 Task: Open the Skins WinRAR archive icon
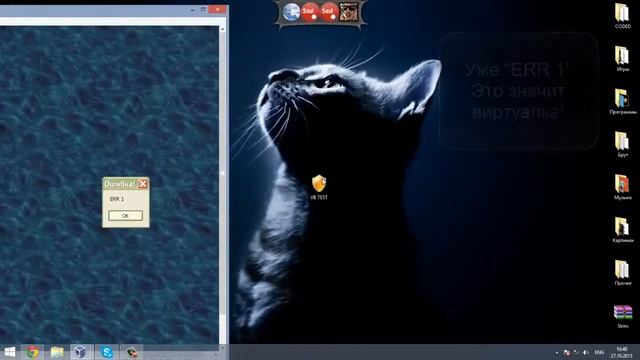coord(623,317)
